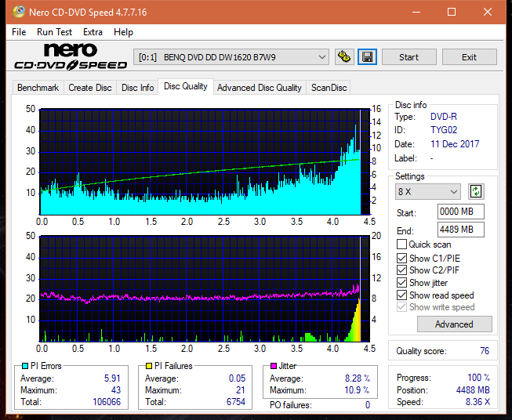Select the Disc Quality tab
The height and width of the screenshot is (420, 512).
(186, 86)
